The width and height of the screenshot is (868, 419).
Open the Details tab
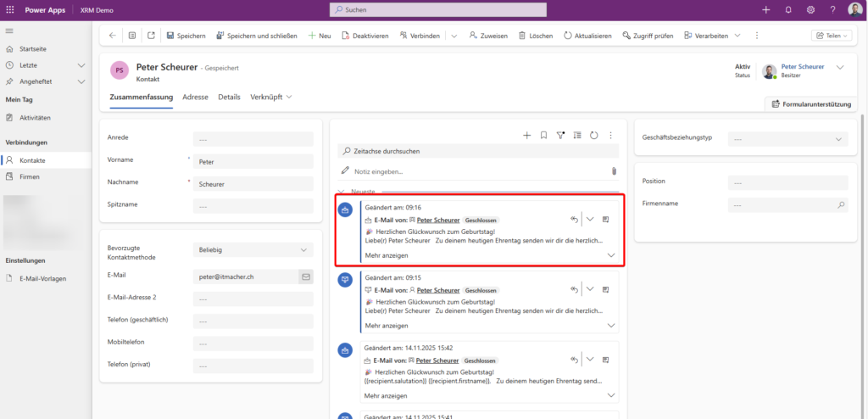pos(229,98)
